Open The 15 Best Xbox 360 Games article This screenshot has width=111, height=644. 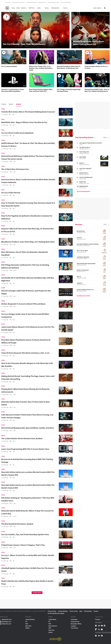(15, 169)
